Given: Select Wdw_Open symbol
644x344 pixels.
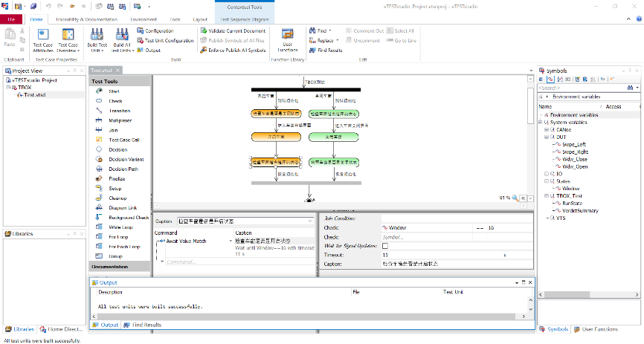Looking at the screenshot, I should pos(575,166).
